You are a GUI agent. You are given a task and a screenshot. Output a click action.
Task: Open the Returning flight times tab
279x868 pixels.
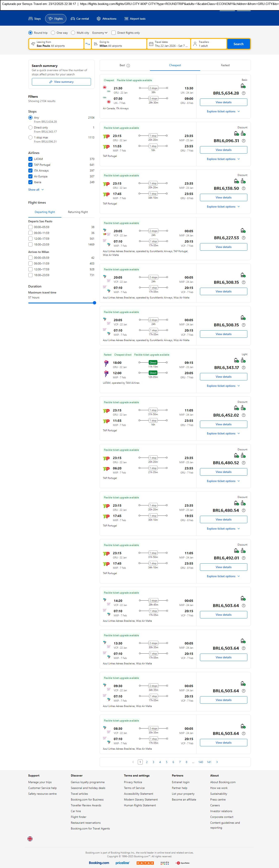tap(78, 212)
